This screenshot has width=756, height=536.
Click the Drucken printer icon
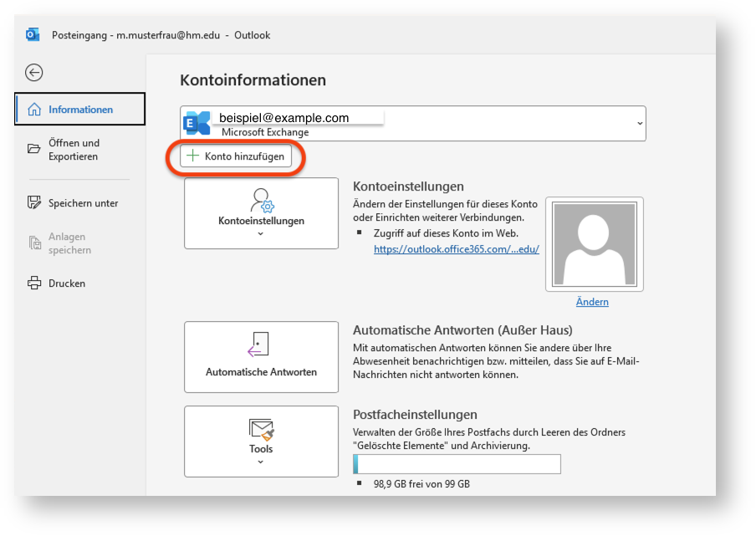[x=34, y=283]
